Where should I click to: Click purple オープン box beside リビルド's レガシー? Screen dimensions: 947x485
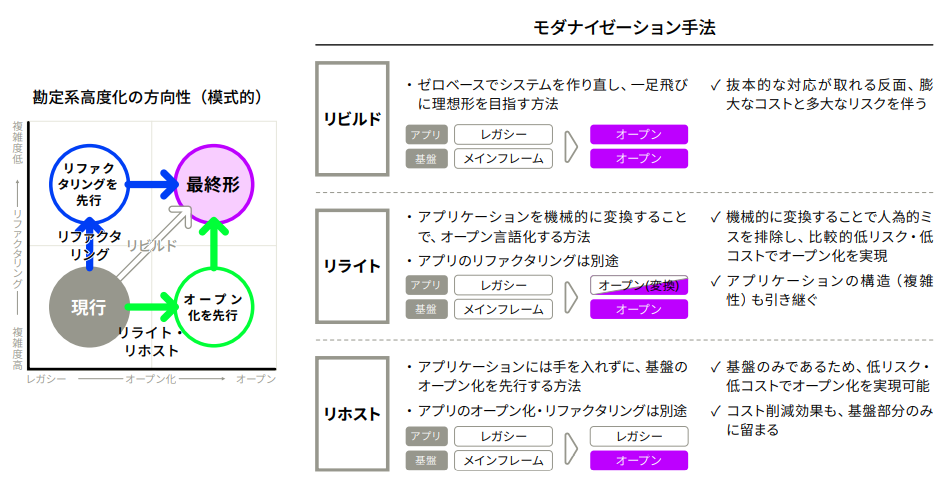[x=639, y=135]
